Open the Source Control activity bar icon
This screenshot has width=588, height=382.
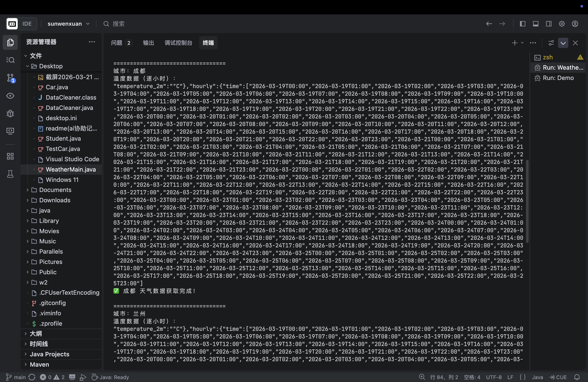tap(10, 78)
